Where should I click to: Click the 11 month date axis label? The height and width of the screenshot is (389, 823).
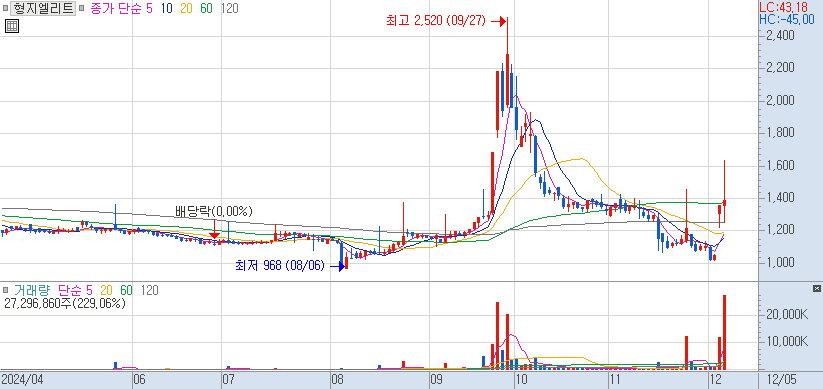coord(615,379)
